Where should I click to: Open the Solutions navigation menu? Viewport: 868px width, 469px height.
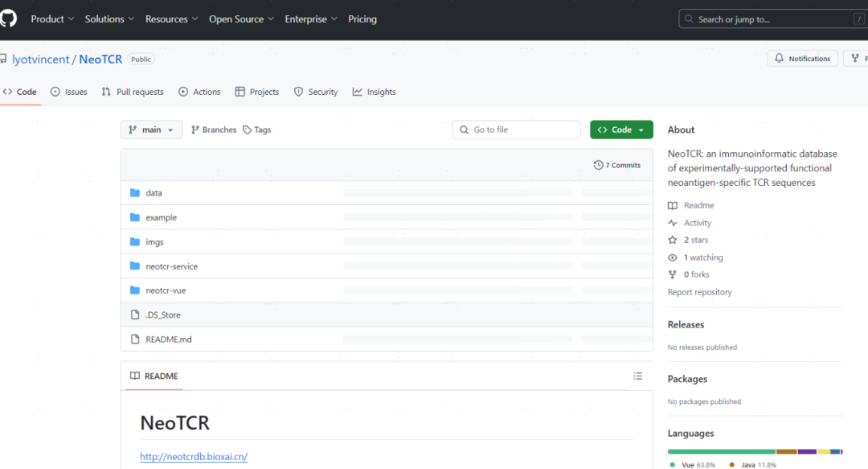109,19
